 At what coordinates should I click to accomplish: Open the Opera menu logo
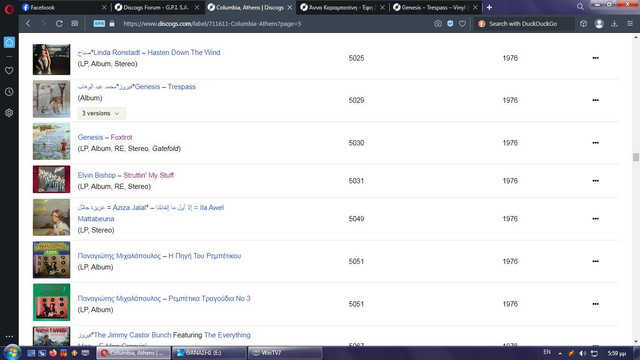tap(9, 9)
